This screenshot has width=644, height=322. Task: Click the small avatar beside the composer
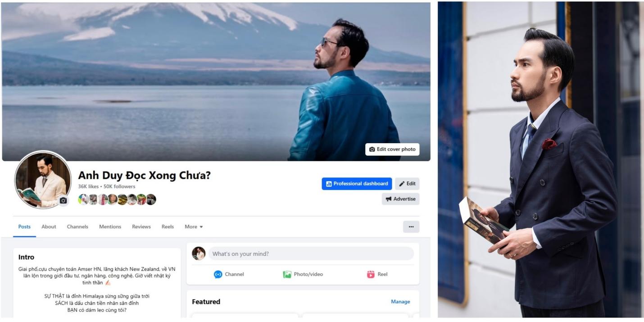[199, 254]
